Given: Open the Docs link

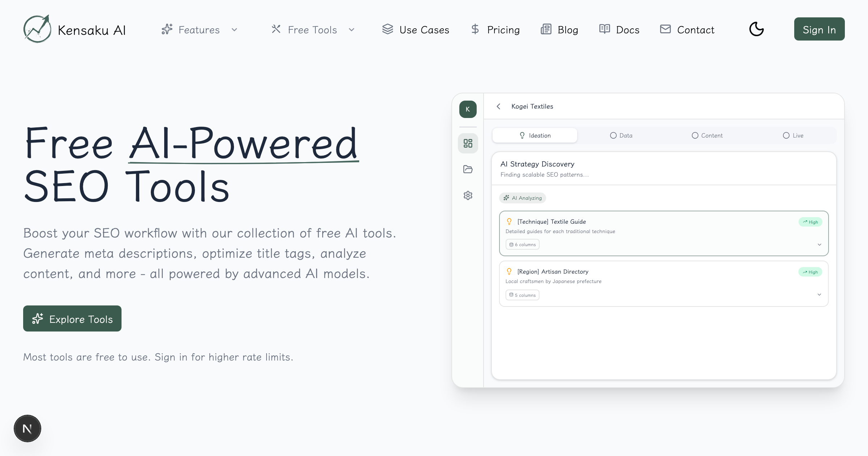Looking at the screenshot, I should click(619, 30).
